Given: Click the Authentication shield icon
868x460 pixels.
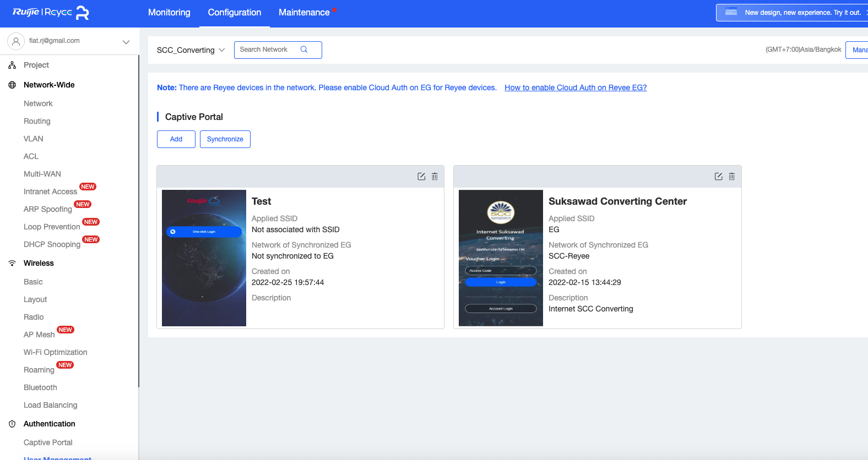Looking at the screenshot, I should pyautogui.click(x=12, y=424).
